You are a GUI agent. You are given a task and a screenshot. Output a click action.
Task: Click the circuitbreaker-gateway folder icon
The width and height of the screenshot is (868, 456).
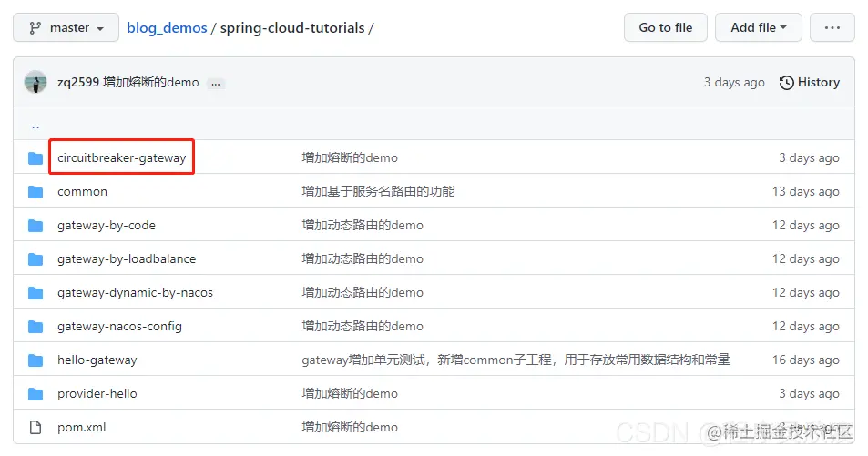click(x=36, y=158)
